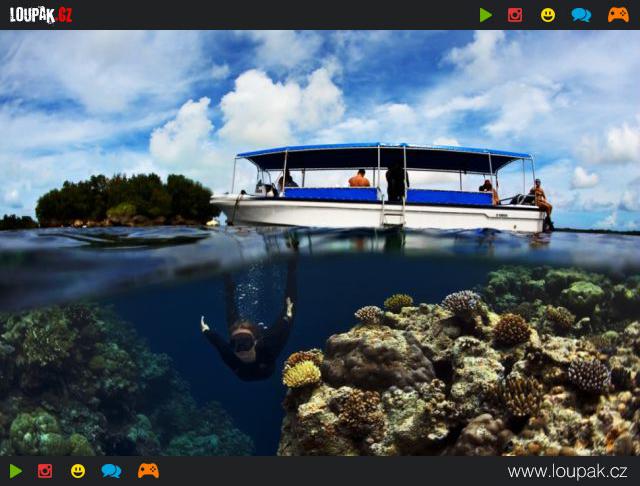Open videos via top green play icon
The image size is (640, 486).
(x=486, y=15)
